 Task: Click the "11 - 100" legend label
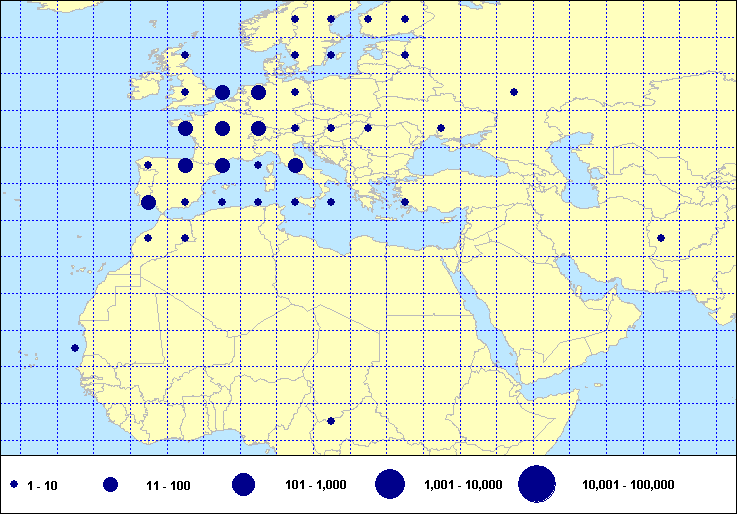(168, 485)
